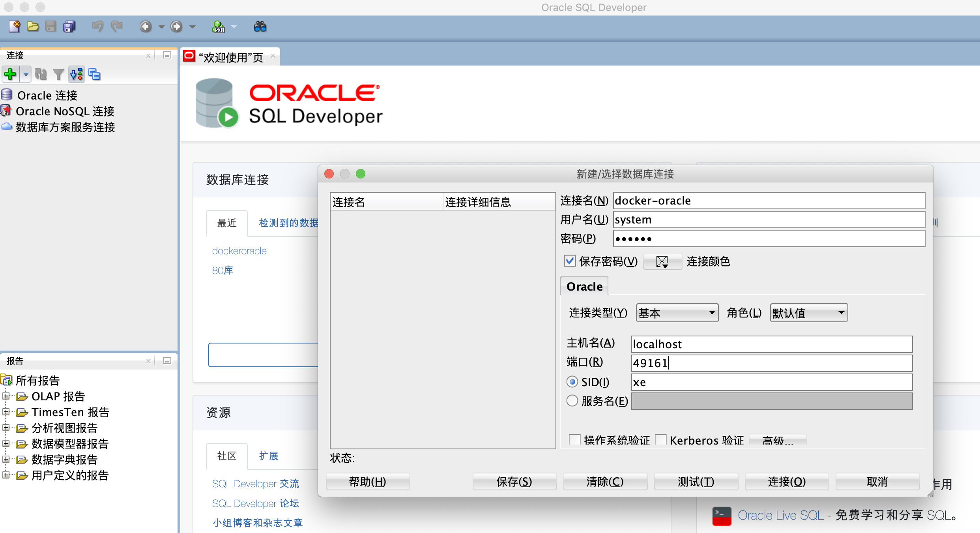Open the search binoculars icon
This screenshot has width=980, height=533.
[x=260, y=26]
